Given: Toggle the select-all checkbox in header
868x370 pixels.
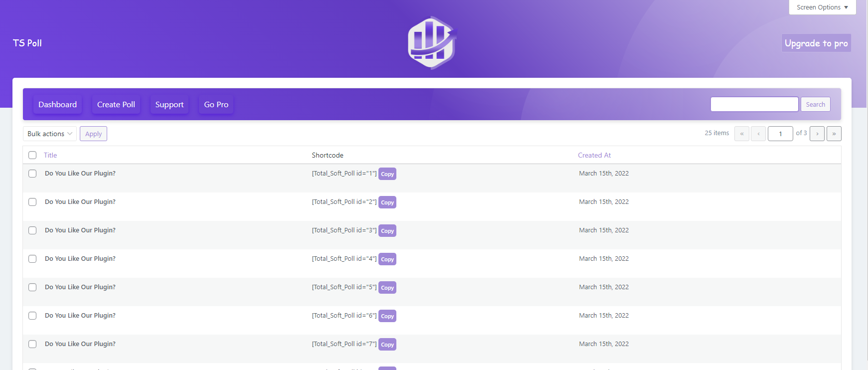Looking at the screenshot, I should pyautogui.click(x=32, y=155).
